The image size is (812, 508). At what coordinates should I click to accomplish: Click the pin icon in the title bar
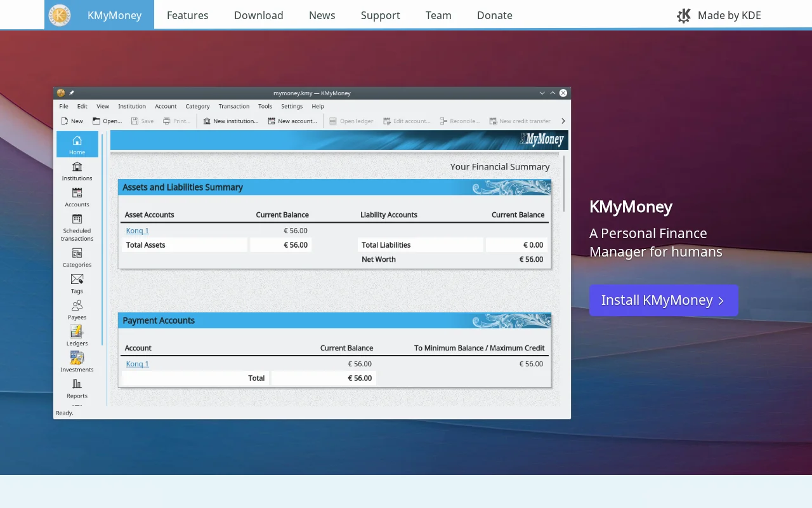pos(72,93)
